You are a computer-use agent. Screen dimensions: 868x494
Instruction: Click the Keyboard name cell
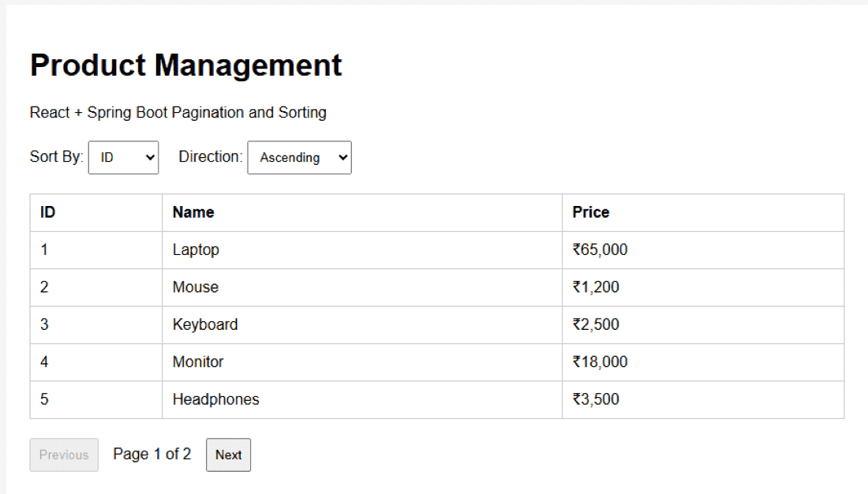362,325
